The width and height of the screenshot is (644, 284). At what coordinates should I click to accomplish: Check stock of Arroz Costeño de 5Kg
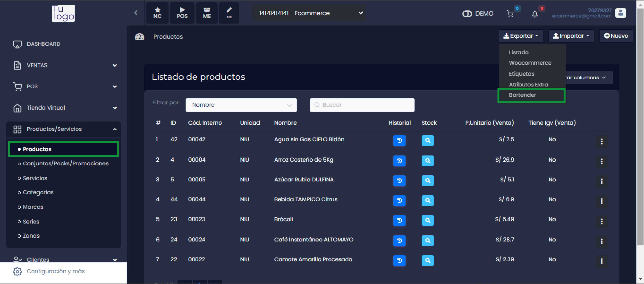coord(427,161)
